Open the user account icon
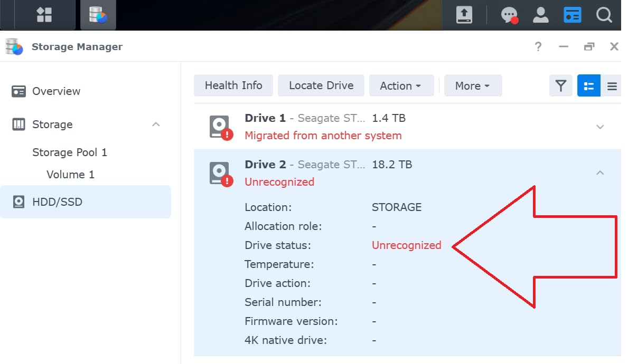This screenshot has height=364, width=628. [x=540, y=15]
